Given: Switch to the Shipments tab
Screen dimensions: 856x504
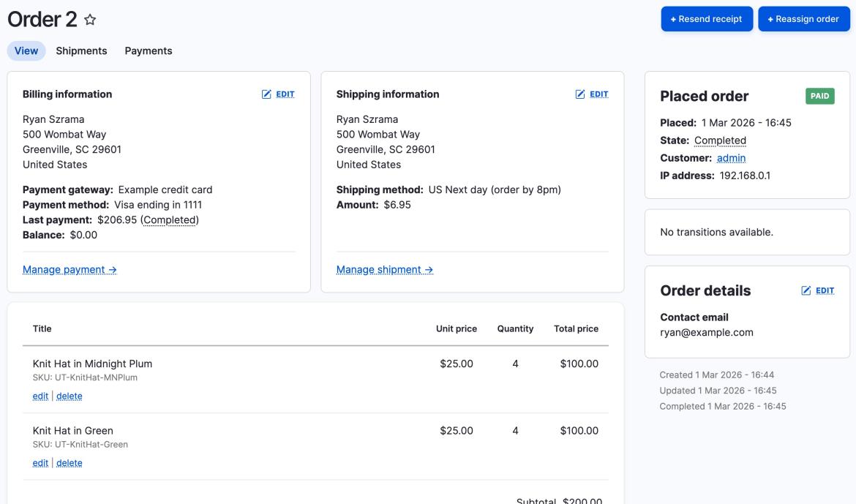Looking at the screenshot, I should coord(81,51).
